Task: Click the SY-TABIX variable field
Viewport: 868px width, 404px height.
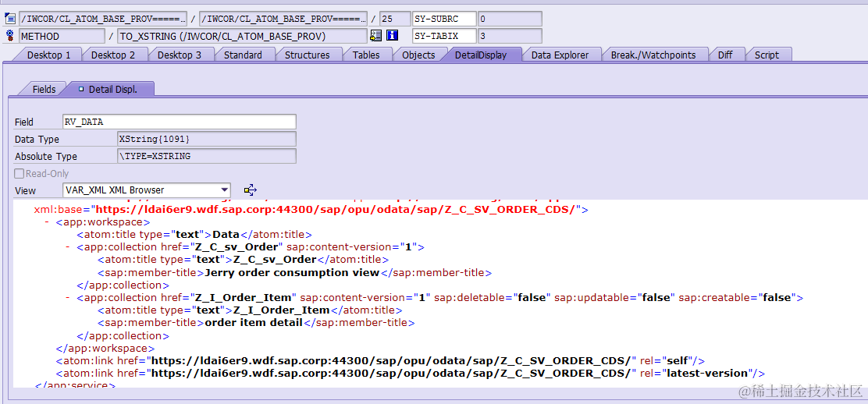Action: pos(444,36)
